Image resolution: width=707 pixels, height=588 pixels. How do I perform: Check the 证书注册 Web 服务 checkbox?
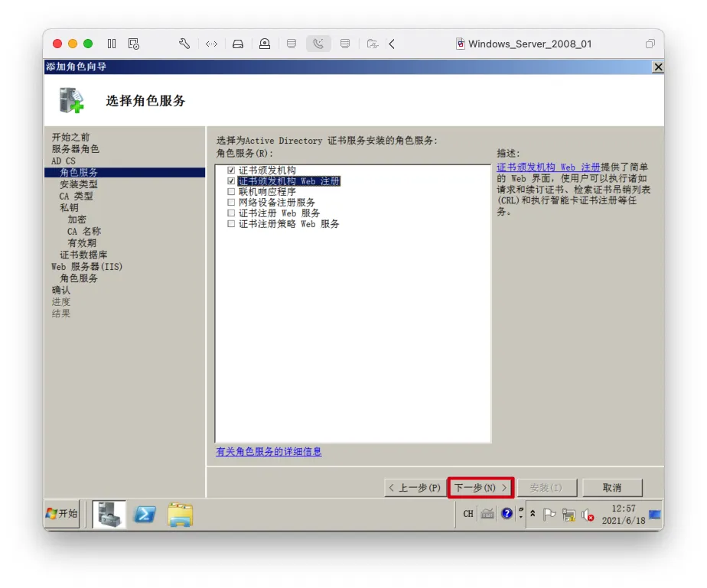coord(231,213)
